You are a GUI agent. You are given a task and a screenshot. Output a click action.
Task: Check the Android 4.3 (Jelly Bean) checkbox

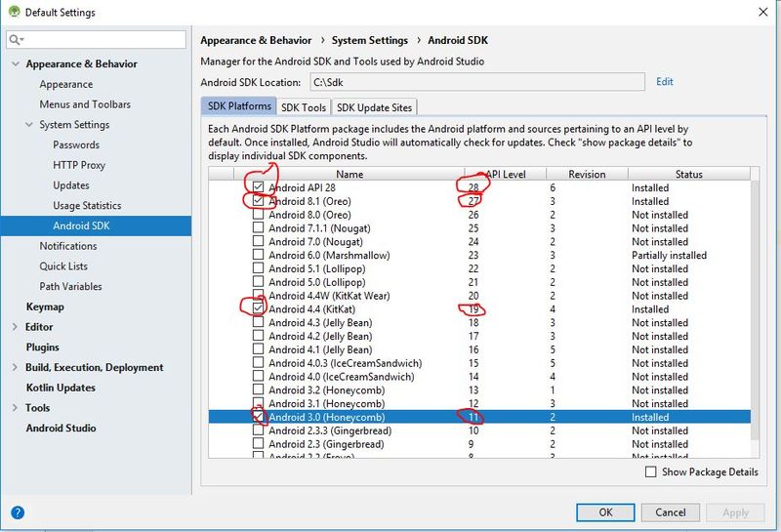coord(258,321)
